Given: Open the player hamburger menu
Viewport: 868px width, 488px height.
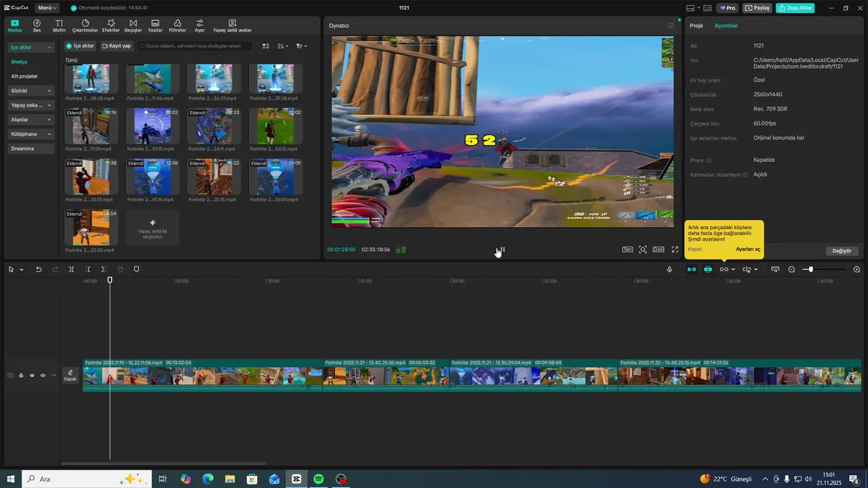Looking at the screenshot, I should tap(671, 26).
